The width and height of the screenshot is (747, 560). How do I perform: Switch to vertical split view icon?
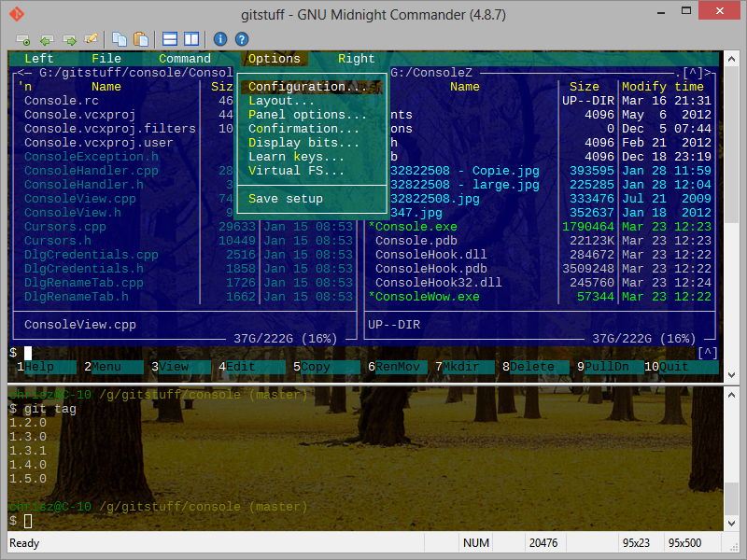191,39
